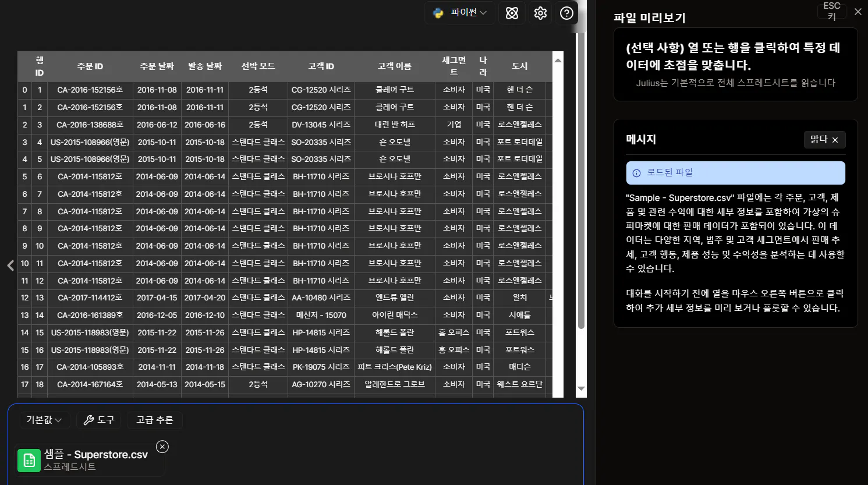Screen dimensions: 868x485
Task: Click the cell CA-2014-105893호
Action: [90, 367]
